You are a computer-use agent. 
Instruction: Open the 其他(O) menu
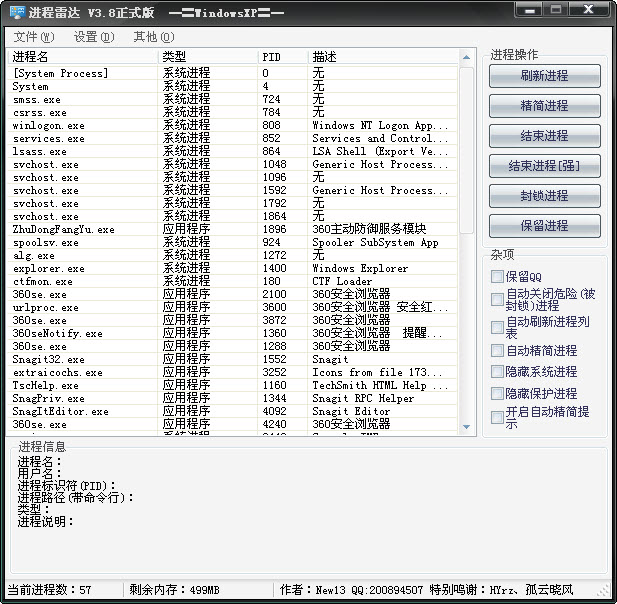coord(154,37)
